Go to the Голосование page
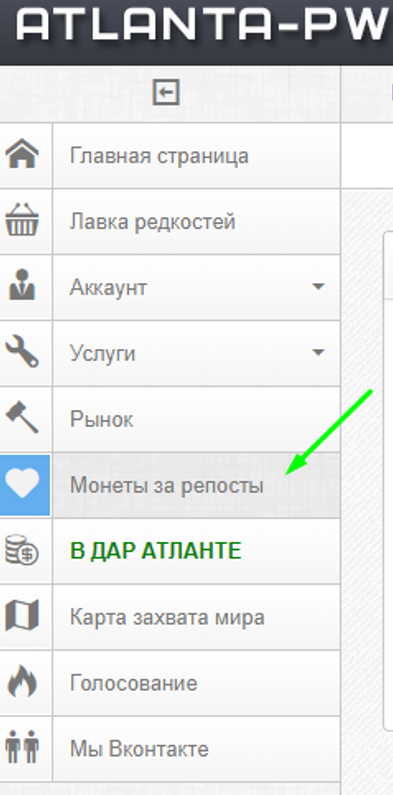This screenshot has height=795, width=393. click(x=196, y=683)
